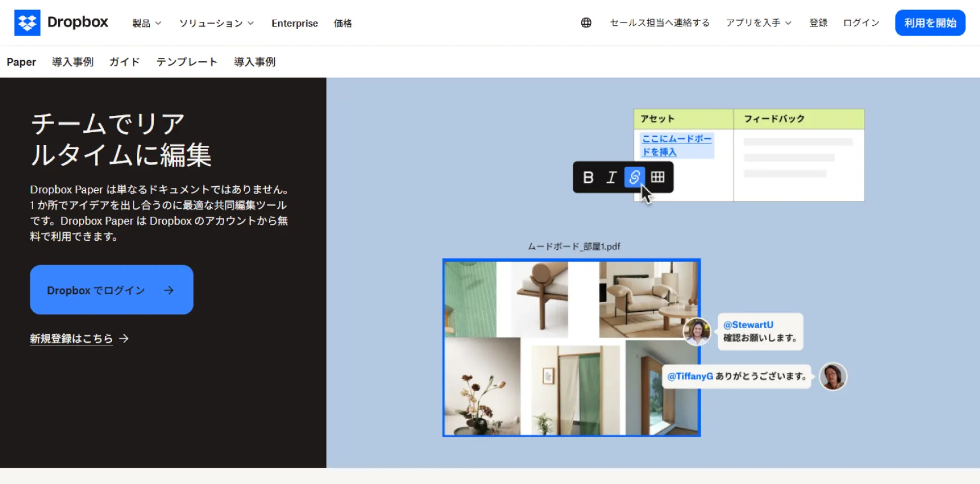Open the Enterprise menu item

coord(295,23)
